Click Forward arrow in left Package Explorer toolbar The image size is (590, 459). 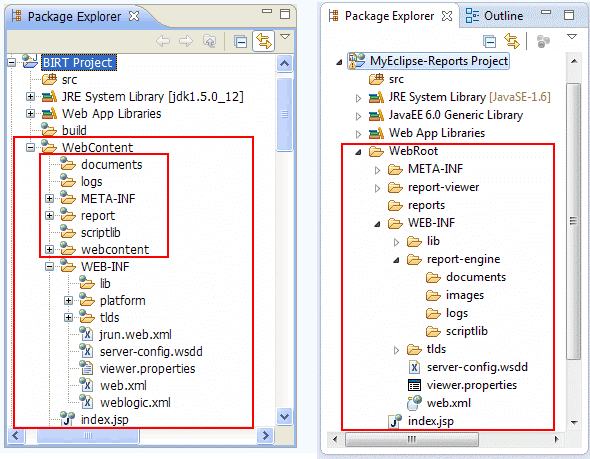coord(186,41)
